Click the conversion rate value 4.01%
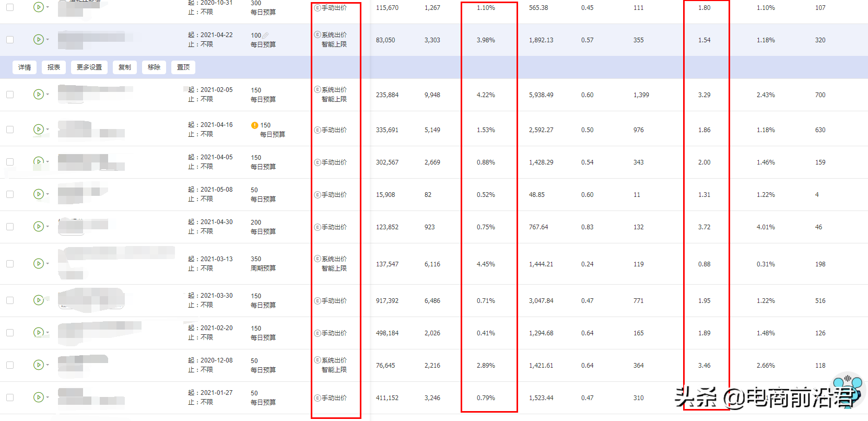The height and width of the screenshot is (421, 868). point(766,227)
